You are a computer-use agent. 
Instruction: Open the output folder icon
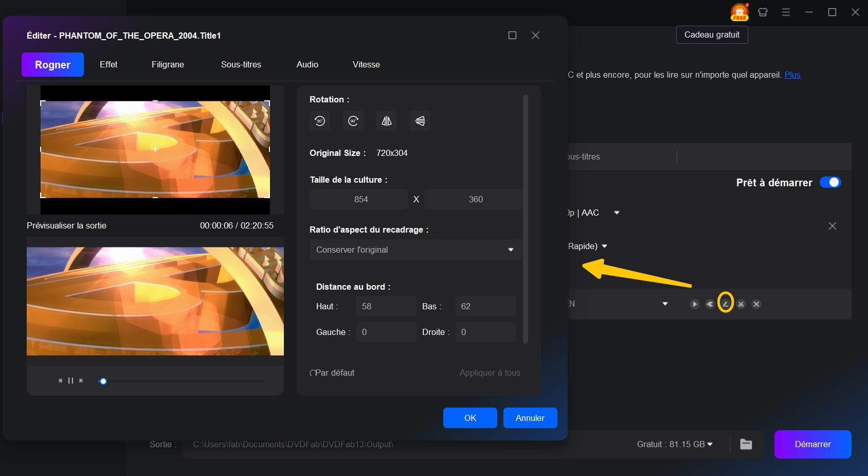point(746,444)
